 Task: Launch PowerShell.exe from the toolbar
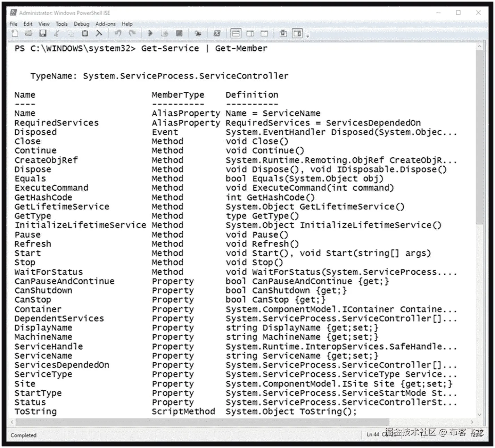pyautogui.click(x=217, y=33)
